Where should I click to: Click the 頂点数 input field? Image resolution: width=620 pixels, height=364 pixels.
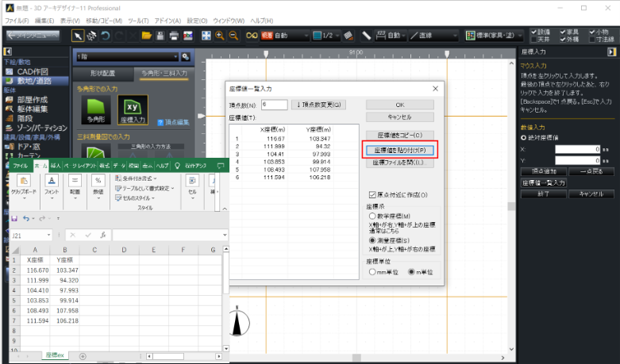(273, 104)
